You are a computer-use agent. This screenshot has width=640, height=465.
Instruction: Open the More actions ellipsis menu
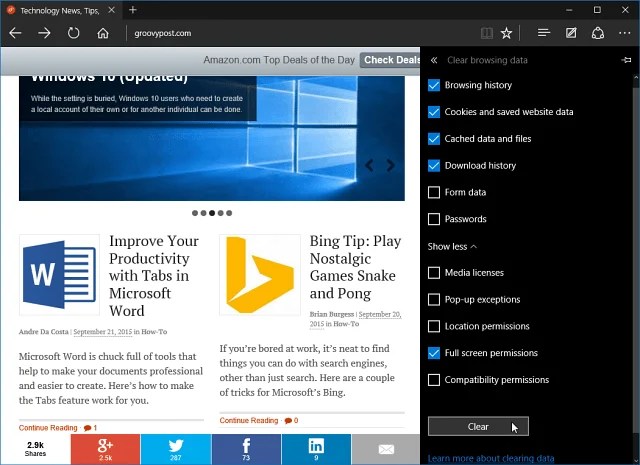[624, 33]
